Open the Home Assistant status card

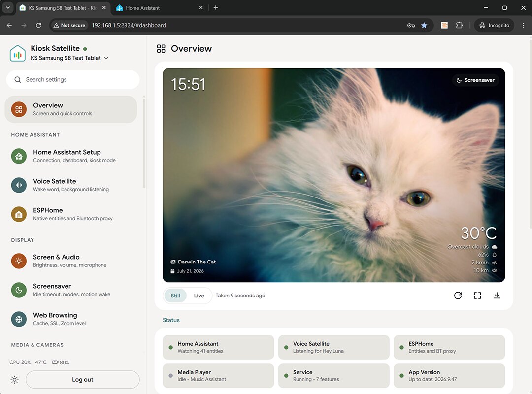218,347
